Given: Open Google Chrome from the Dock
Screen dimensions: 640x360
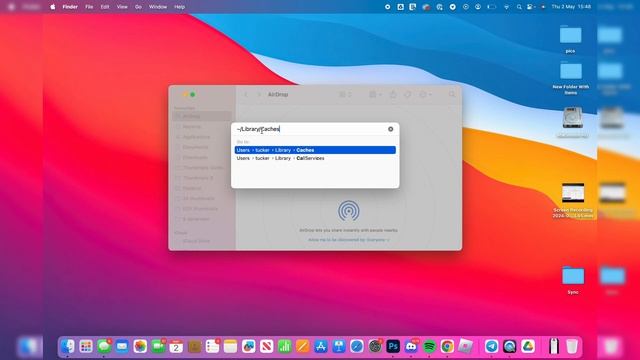Looking at the screenshot, I should pyautogui.click(x=447, y=347).
